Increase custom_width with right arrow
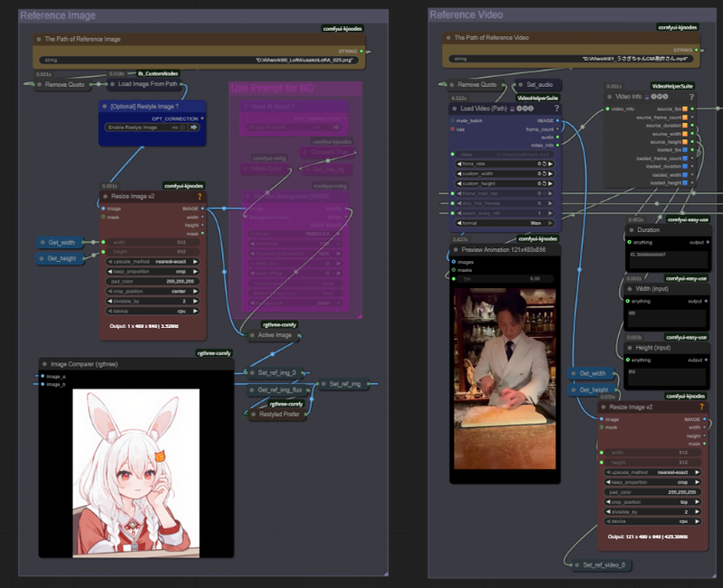 click(x=550, y=173)
